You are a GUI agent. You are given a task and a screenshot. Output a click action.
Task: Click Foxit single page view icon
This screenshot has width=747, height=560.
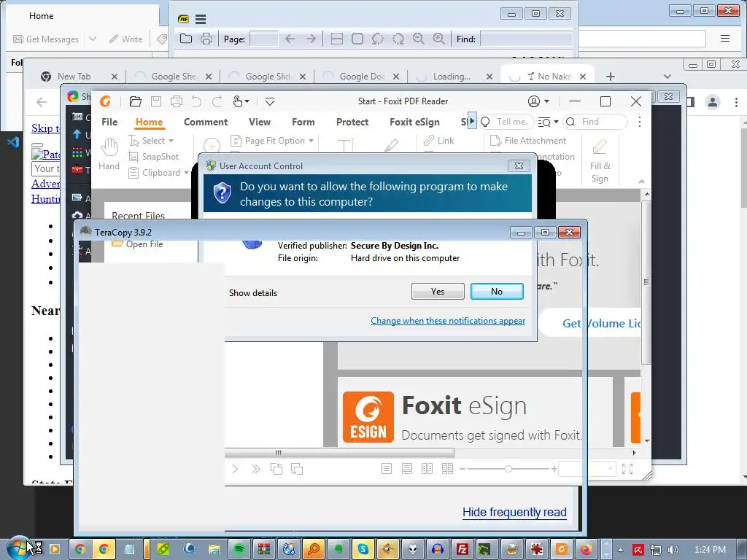click(x=387, y=469)
